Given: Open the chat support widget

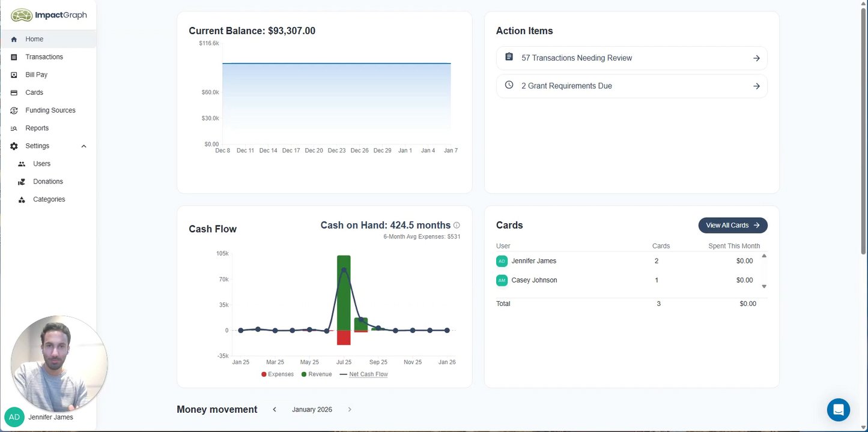Looking at the screenshot, I should pos(838,410).
